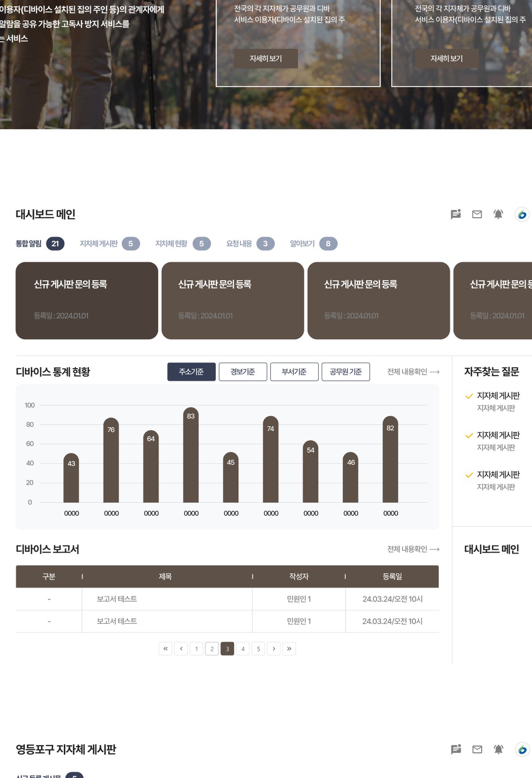Select the 공무원 기준 chart filter

click(x=346, y=372)
